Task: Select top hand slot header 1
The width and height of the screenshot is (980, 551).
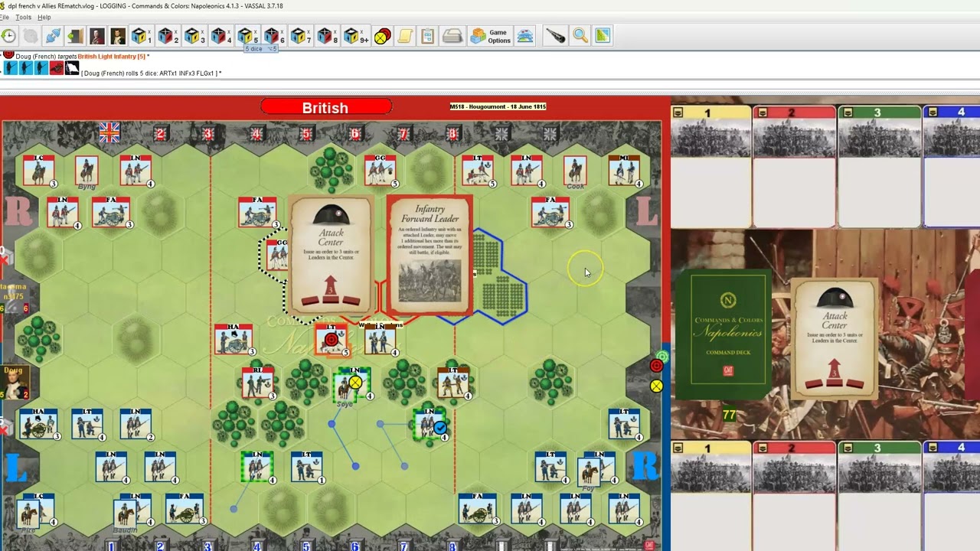Action: (710, 113)
